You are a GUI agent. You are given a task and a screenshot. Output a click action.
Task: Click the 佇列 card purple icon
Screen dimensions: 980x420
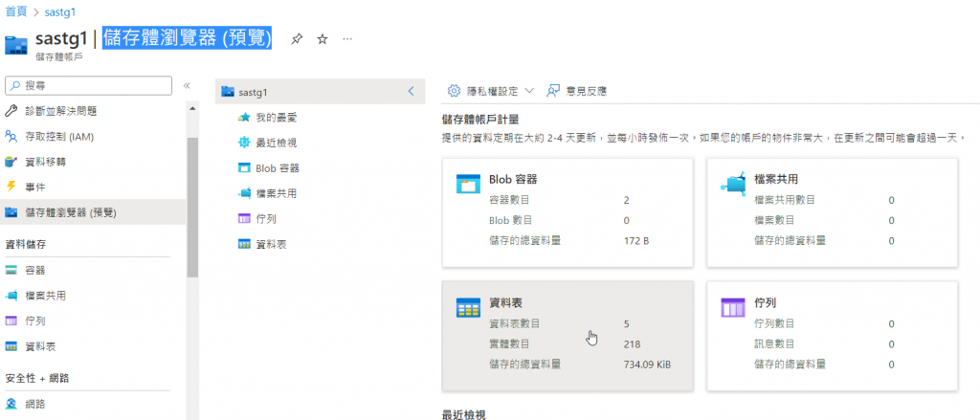point(733,307)
